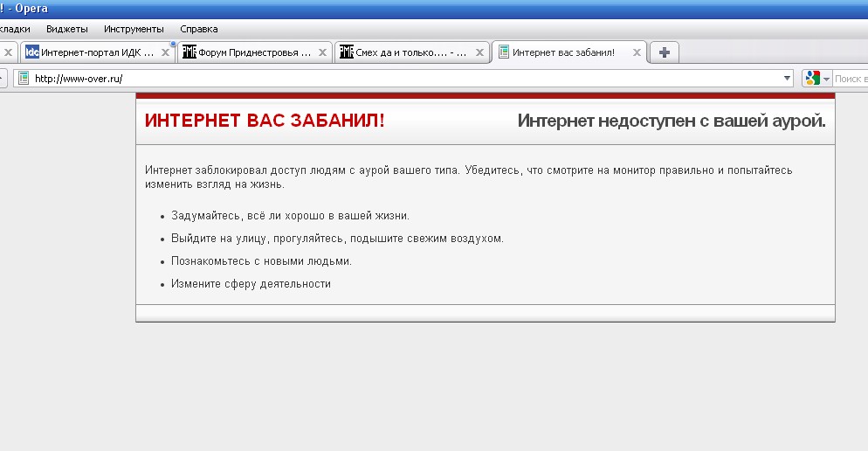This screenshot has height=451, width=868.
Task: Click the search field next to Google icon
Action: point(850,79)
